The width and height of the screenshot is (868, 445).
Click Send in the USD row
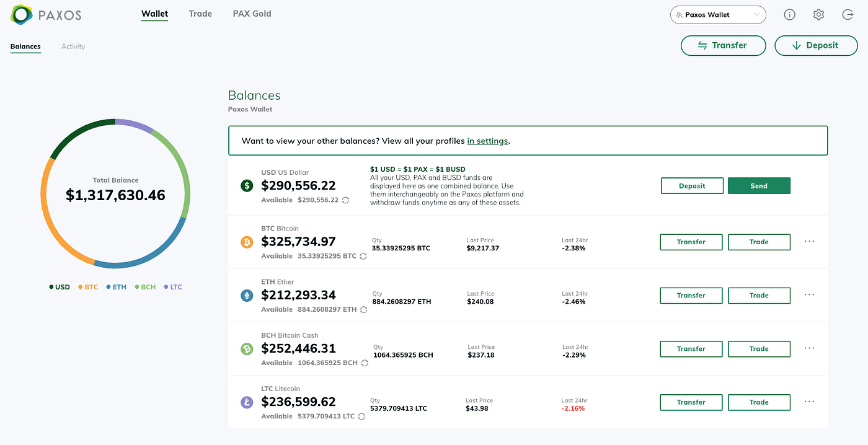759,186
